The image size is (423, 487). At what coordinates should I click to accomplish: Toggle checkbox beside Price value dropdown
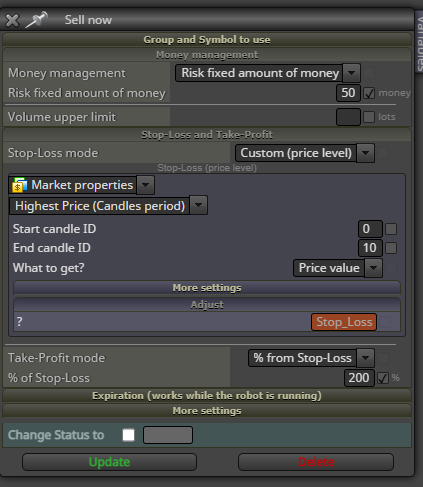[x=391, y=268]
